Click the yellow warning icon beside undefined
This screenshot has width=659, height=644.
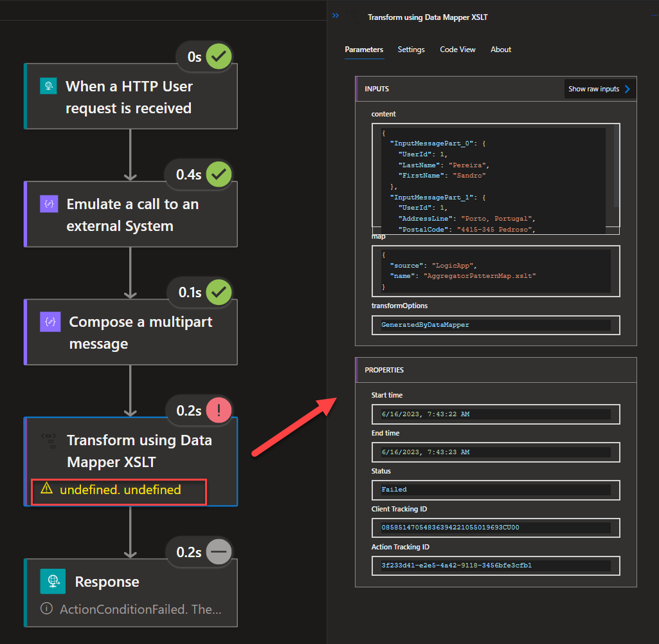point(46,489)
